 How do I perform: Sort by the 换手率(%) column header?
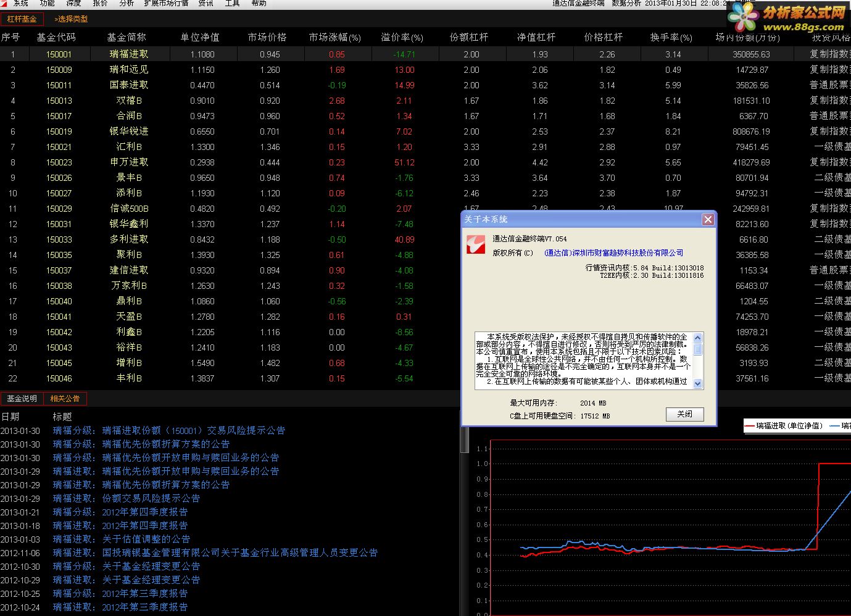point(671,38)
